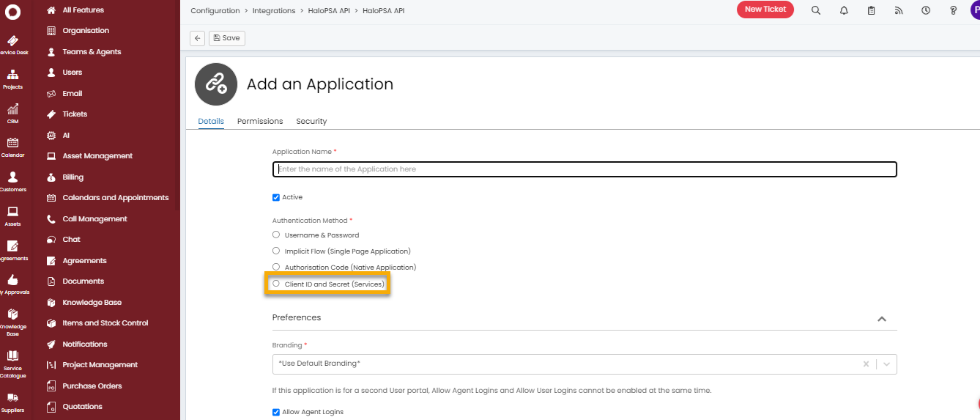Viewport: 980px width, 420px height.
Task: Open Call Management configuration
Action: (x=94, y=219)
